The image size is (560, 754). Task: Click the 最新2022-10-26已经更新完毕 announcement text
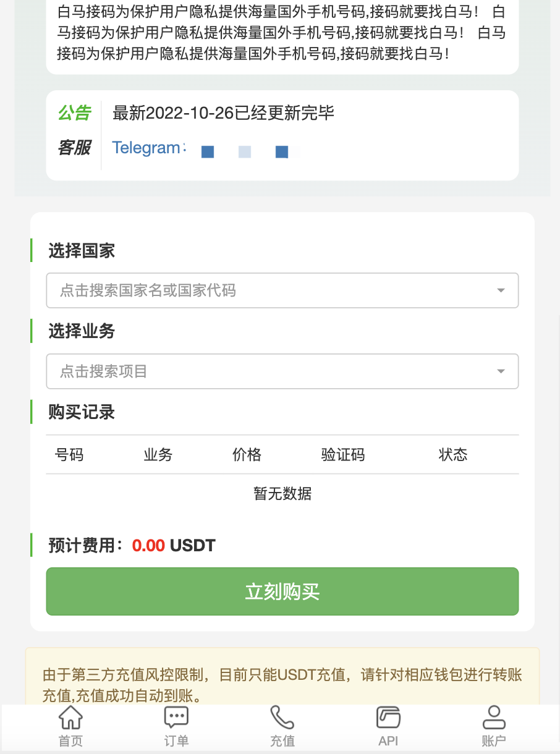tap(223, 112)
